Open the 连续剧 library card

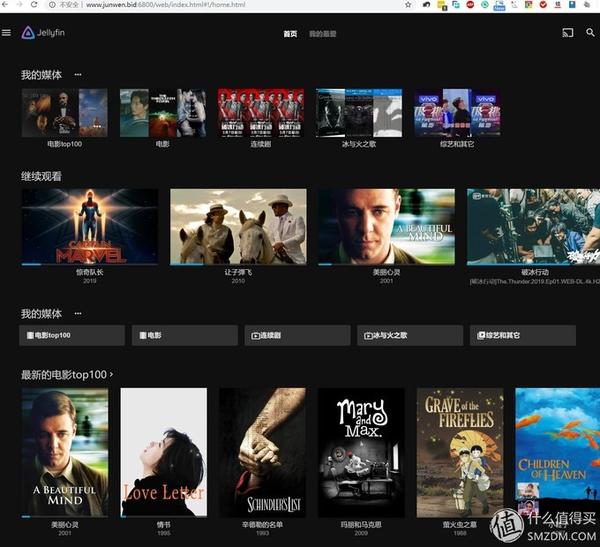261,113
